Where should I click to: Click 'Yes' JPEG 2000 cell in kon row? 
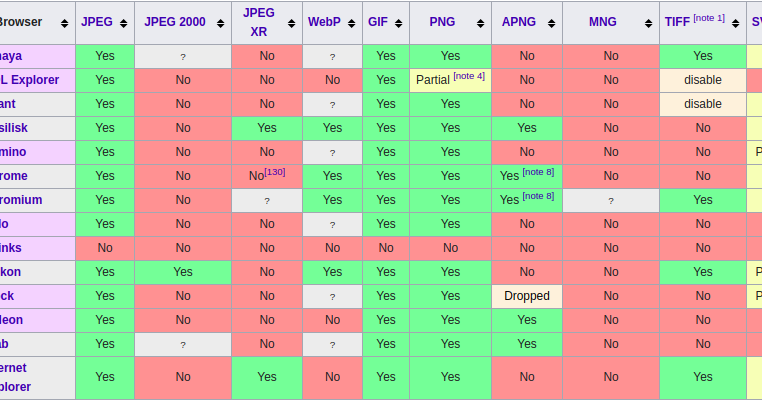click(x=183, y=272)
